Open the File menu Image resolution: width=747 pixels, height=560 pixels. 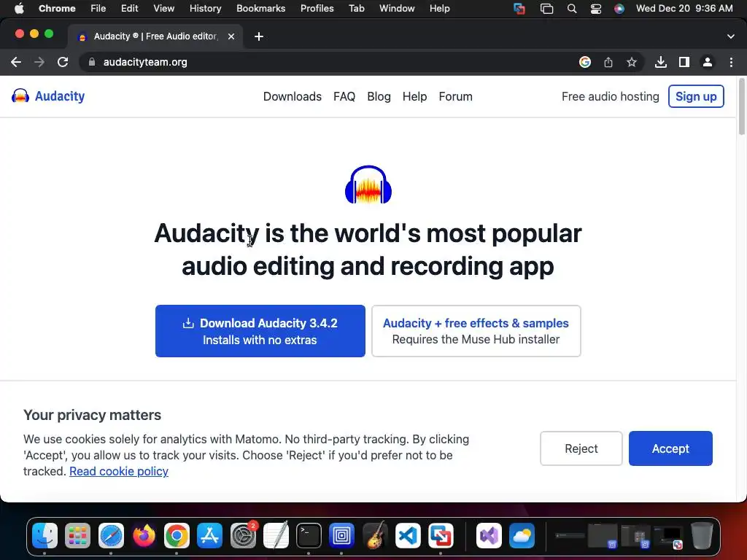[x=98, y=9]
